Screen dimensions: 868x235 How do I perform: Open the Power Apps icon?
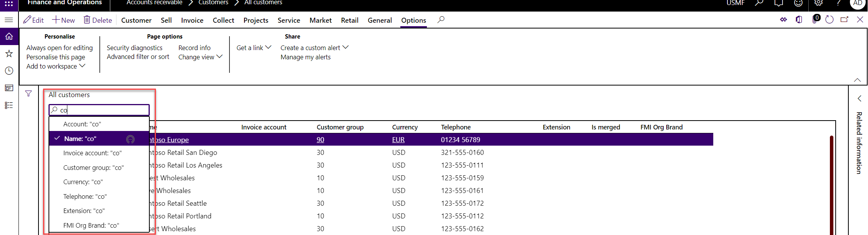click(783, 20)
